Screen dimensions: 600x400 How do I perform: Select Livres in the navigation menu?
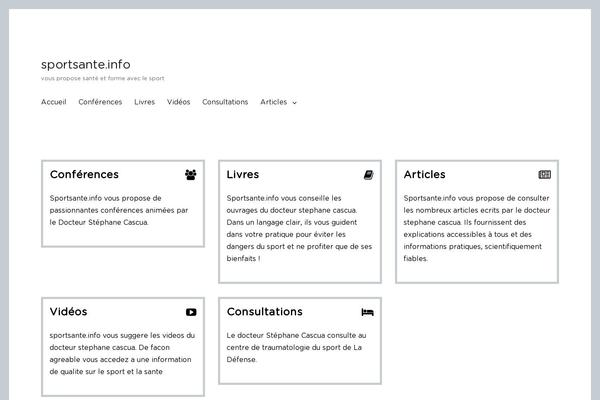[145, 102]
